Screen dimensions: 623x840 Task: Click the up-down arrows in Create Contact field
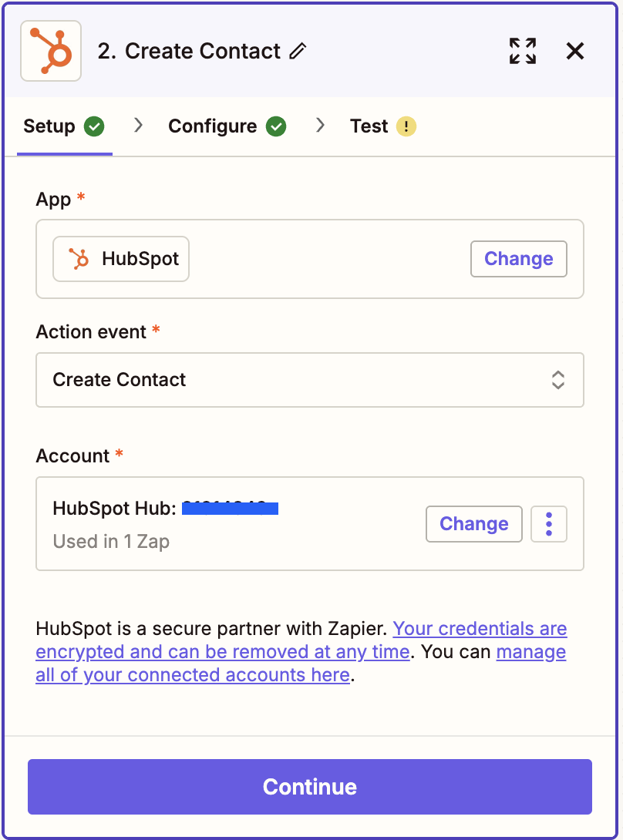tap(558, 380)
